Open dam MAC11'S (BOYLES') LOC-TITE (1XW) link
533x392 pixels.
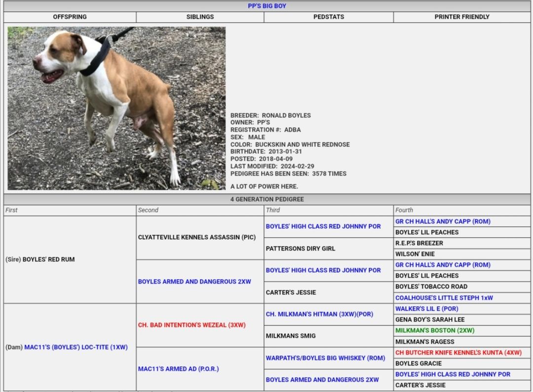(76, 347)
